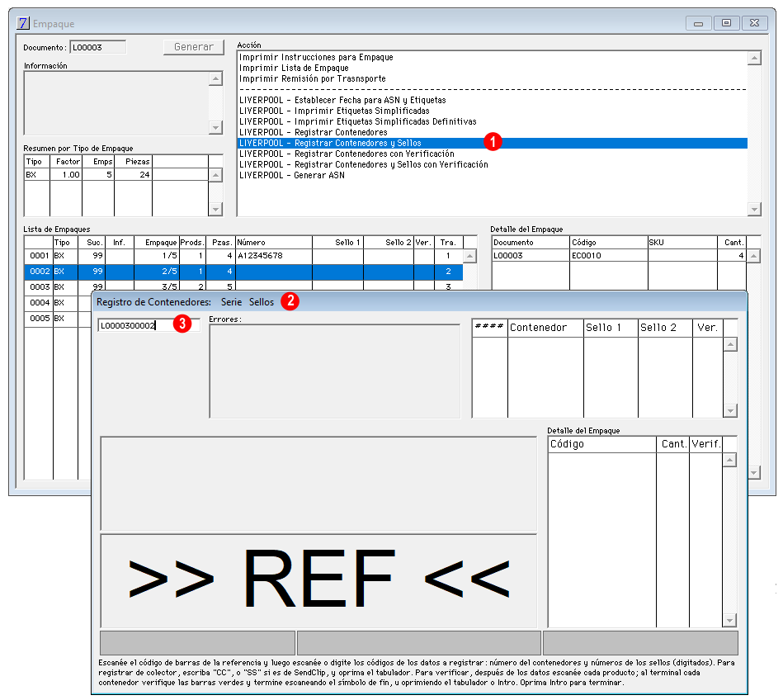Image resolution: width=783 pixels, height=700 pixels.
Task: Click up arrow in Resumen por Tipo scrollbar
Action: [215, 175]
